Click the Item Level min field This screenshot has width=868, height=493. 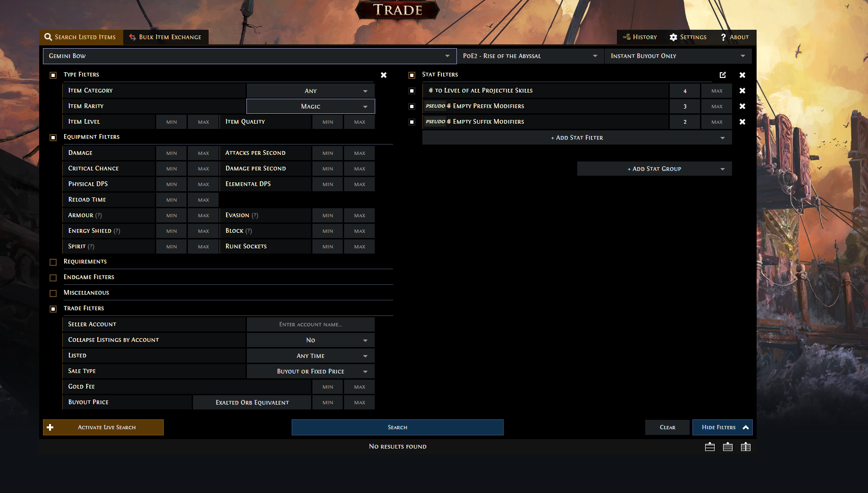tap(171, 122)
